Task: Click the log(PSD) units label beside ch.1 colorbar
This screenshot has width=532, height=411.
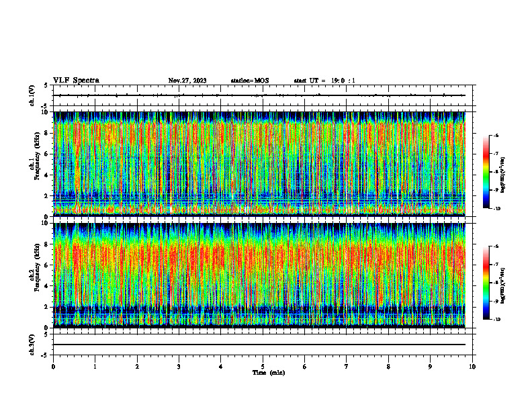Action: (x=503, y=175)
